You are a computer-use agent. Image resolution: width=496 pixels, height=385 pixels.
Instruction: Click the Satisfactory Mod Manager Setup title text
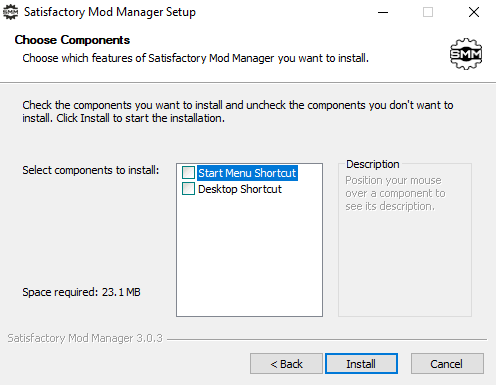coord(110,12)
